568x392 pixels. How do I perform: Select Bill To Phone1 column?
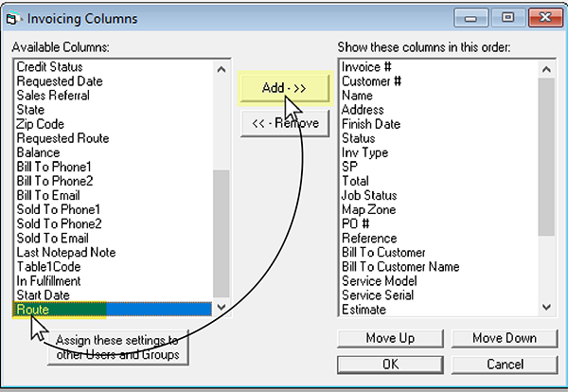coord(114,167)
